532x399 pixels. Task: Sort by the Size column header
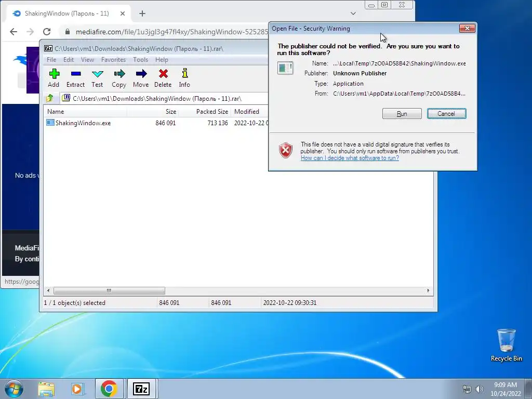(153, 112)
